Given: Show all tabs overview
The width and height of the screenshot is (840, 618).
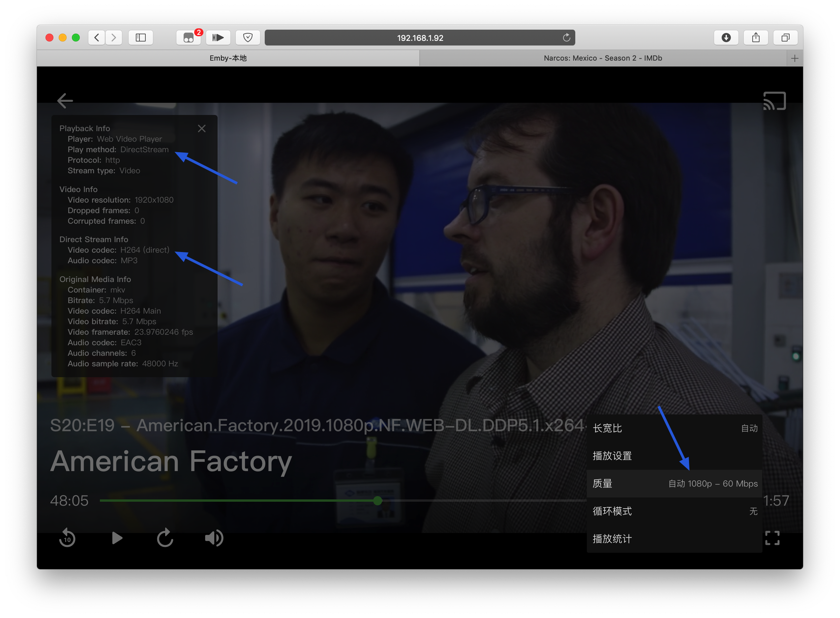Looking at the screenshot, I should click(785, 38).
